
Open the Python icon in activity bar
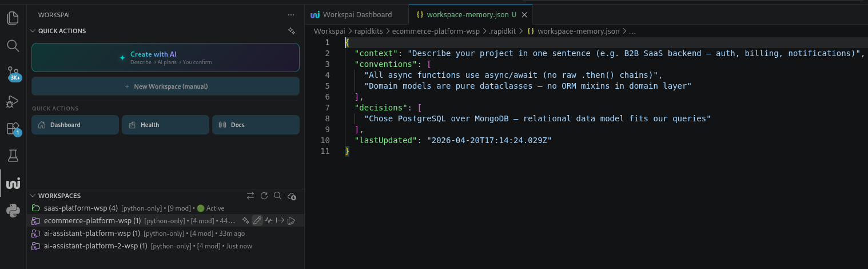pos(13,211)
